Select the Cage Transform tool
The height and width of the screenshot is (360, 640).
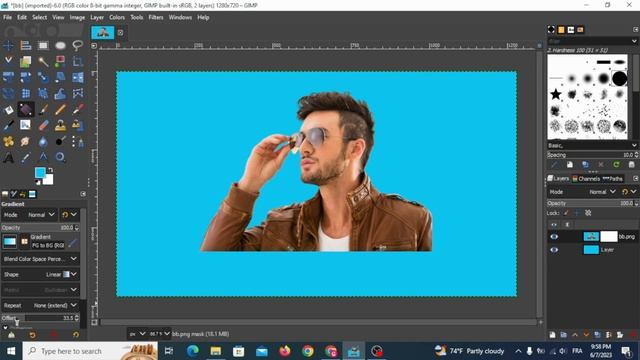[x=78, y=93]
